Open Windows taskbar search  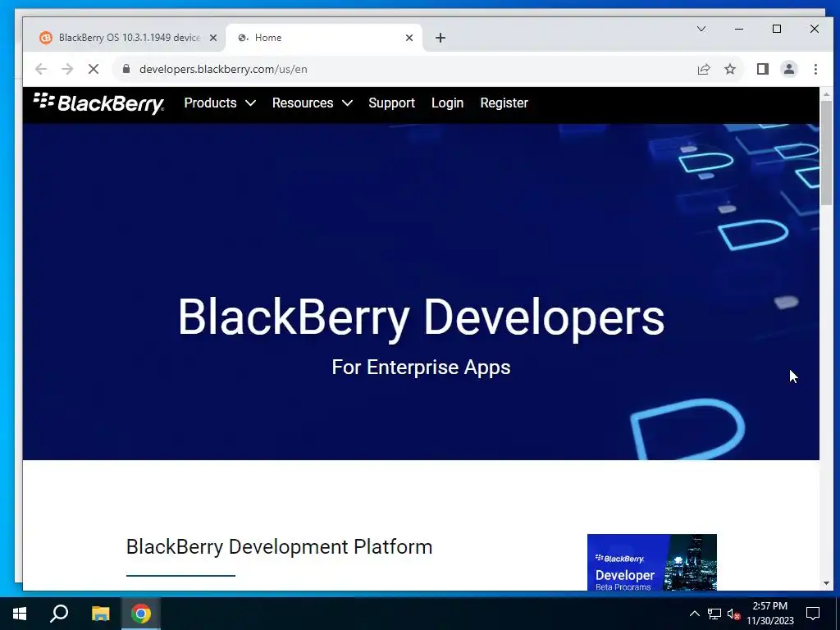(59, 614)
